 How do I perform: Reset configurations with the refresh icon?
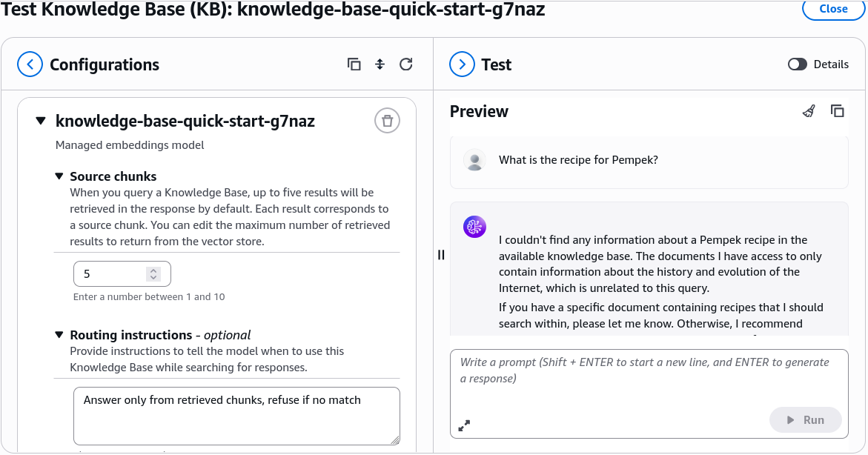(405, 64)
